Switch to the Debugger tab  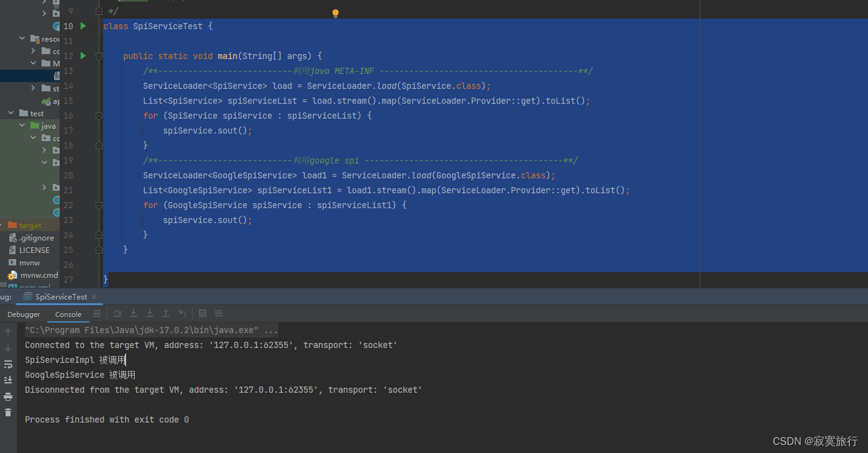coord(24,314)
